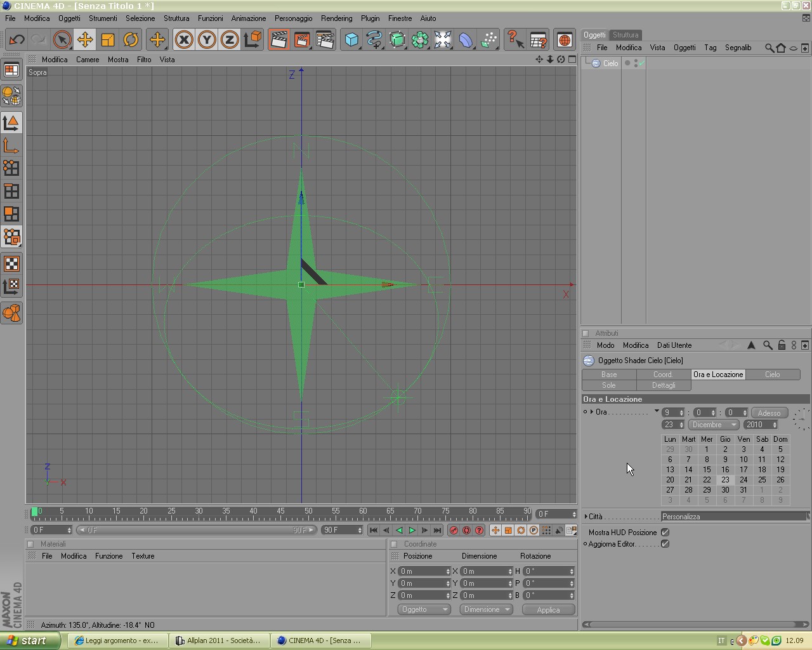This screenshot has height=650, width=812.
Task: Open the Rendering menu
Action: point(336,18)
